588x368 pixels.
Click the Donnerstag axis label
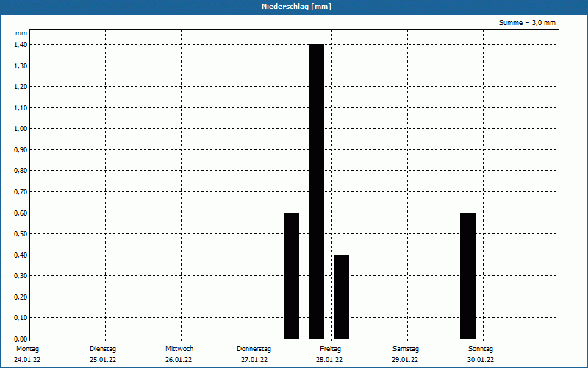point(254,349)
